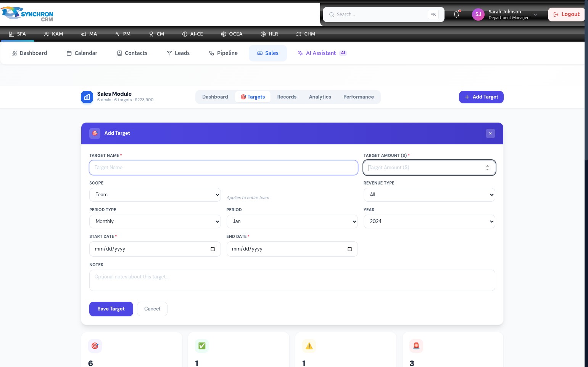
Task: Expand the Sarah Johnson user menu chevron
Action: tap(535, 15)
